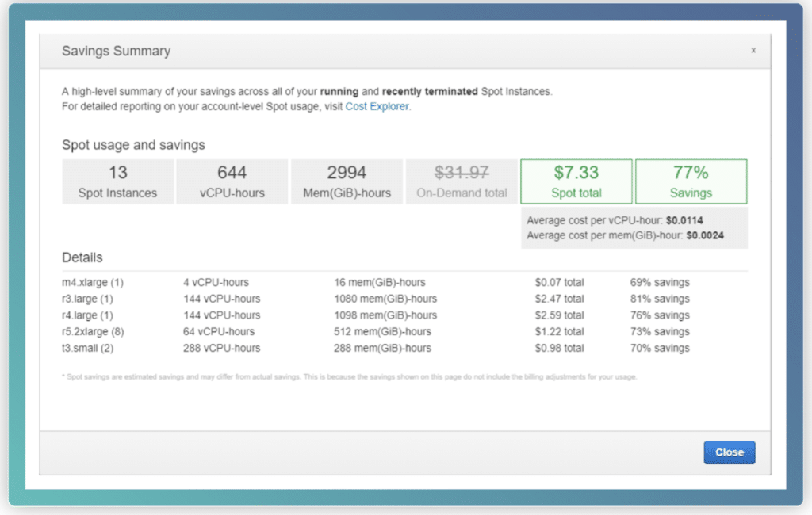This screenshot has height=515, width=812.
Task: Click the m4.xlarge (1) instance row
Action: [x=93, y=282]
